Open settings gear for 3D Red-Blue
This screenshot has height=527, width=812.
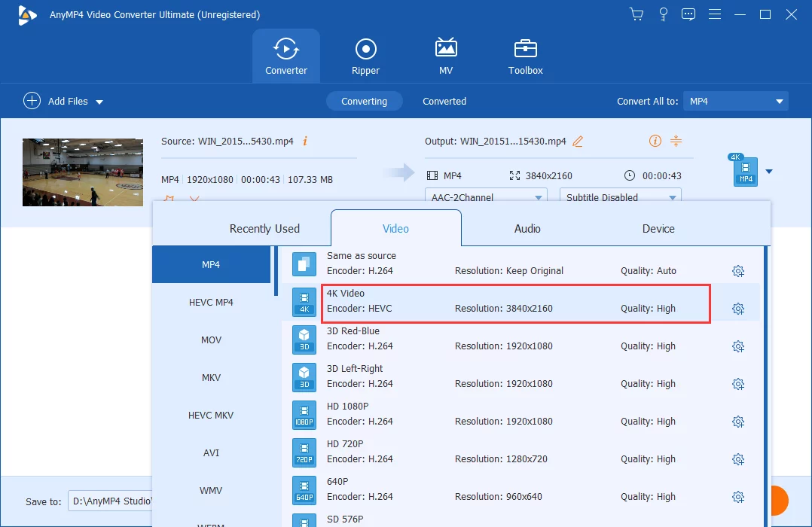(738, 346)
